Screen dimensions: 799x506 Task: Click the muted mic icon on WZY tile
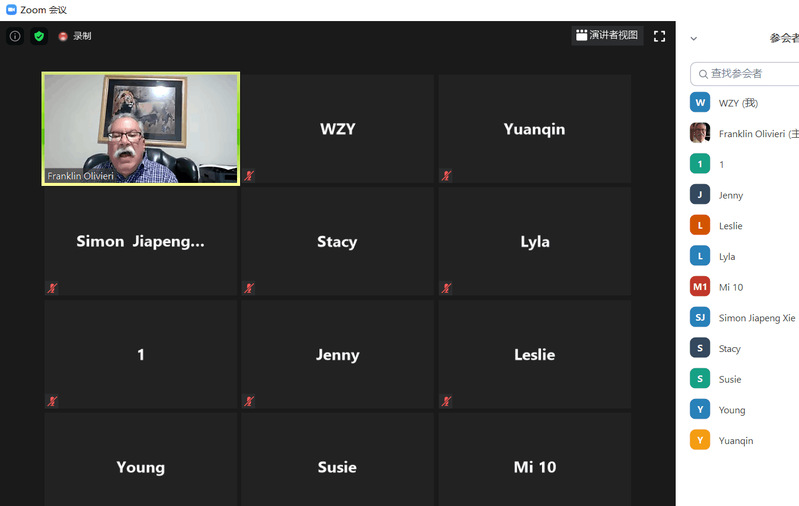249,176
